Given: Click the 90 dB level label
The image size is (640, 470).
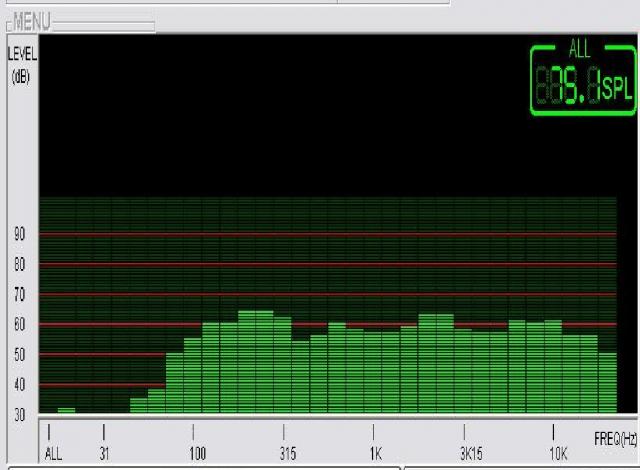Looking at the screenshot, I should [x=19, y=234].
